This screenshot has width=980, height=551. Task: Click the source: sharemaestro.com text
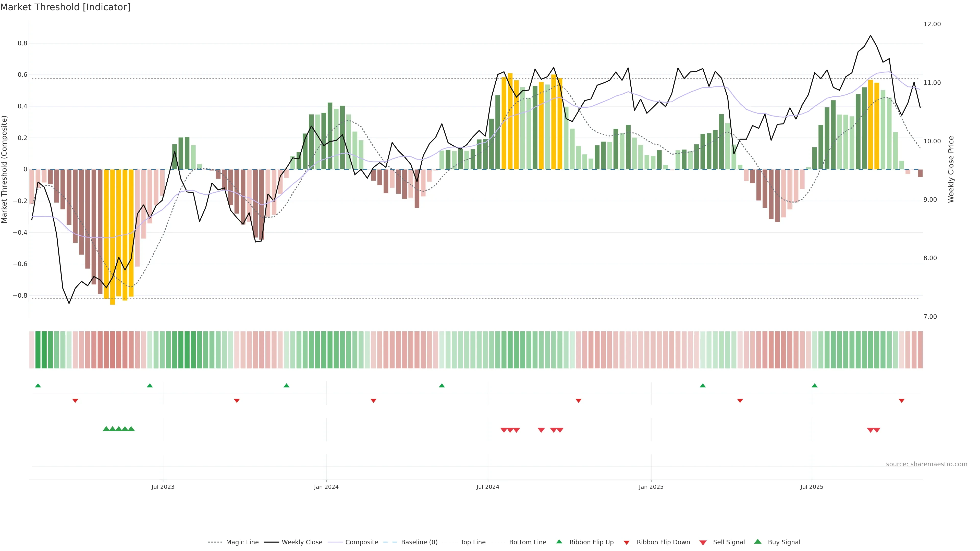coord(926,464)
